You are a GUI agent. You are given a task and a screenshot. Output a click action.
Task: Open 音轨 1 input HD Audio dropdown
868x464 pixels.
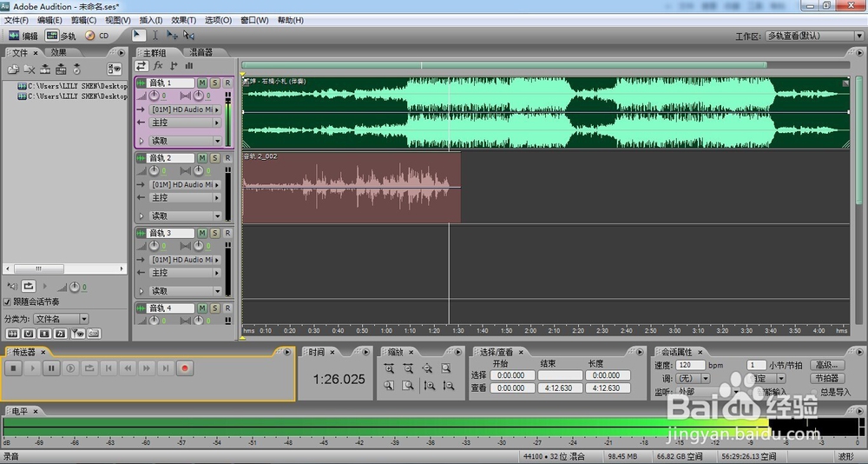[x=186, y=109]
